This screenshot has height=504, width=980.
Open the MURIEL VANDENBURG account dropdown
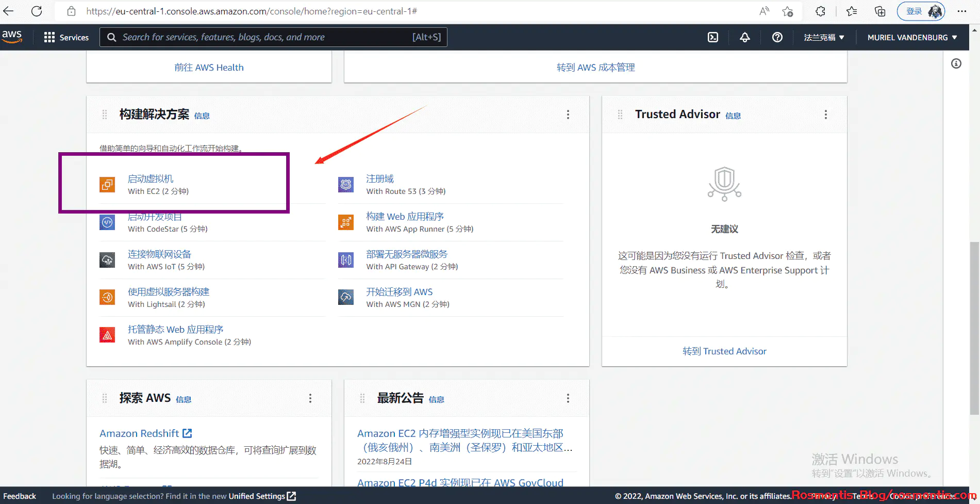point(912,37)
